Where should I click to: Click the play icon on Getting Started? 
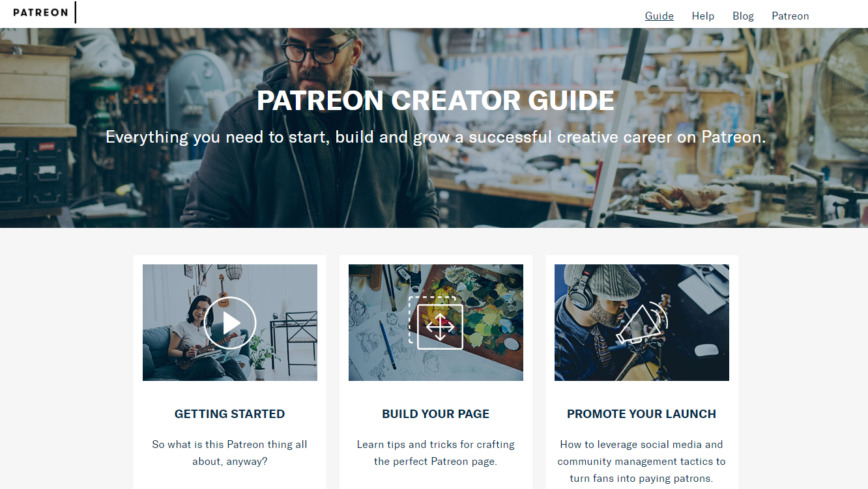230,322
